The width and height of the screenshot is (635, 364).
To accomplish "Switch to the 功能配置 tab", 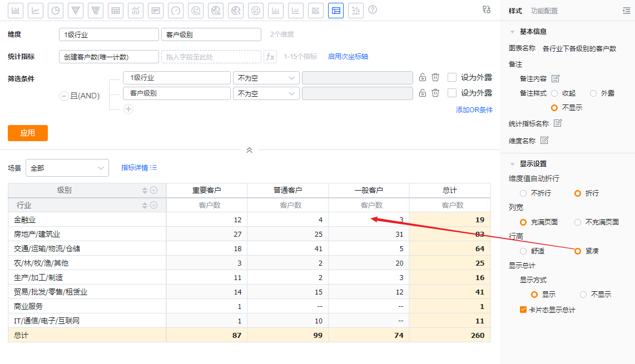I will click(544, 11).
